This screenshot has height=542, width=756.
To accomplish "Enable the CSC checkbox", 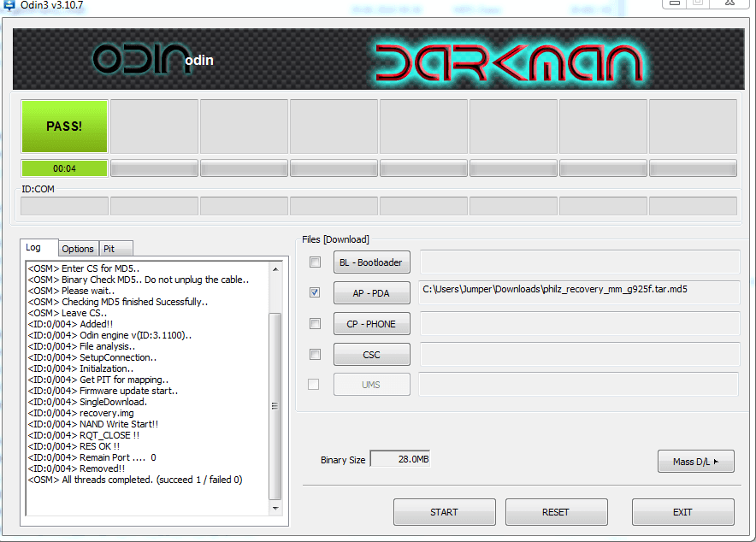I will tap(315, 355).
